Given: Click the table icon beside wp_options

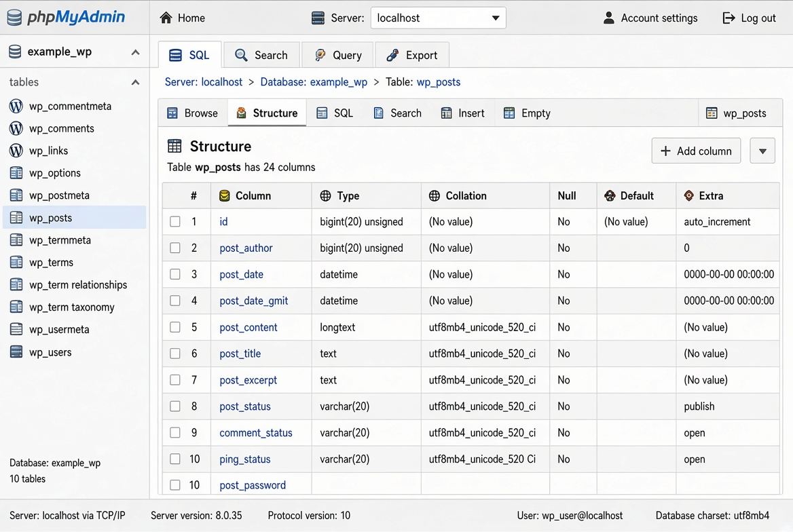Looking at the screenshot, I should pos(16,173).
